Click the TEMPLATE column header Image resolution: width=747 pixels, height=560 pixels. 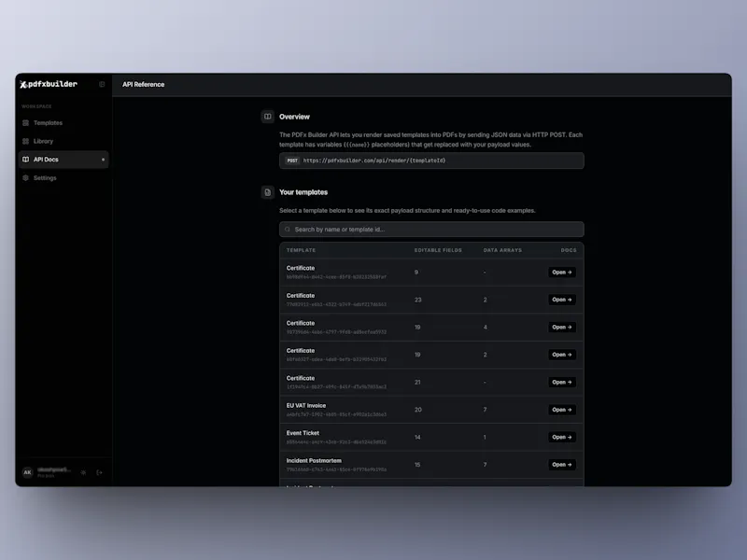click(301, 250)
